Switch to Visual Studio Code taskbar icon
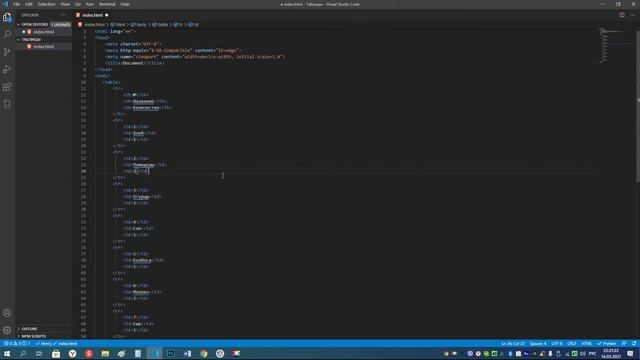Viewport: 640px width, 360px height. pyautogui.click(x=154, y=353)
